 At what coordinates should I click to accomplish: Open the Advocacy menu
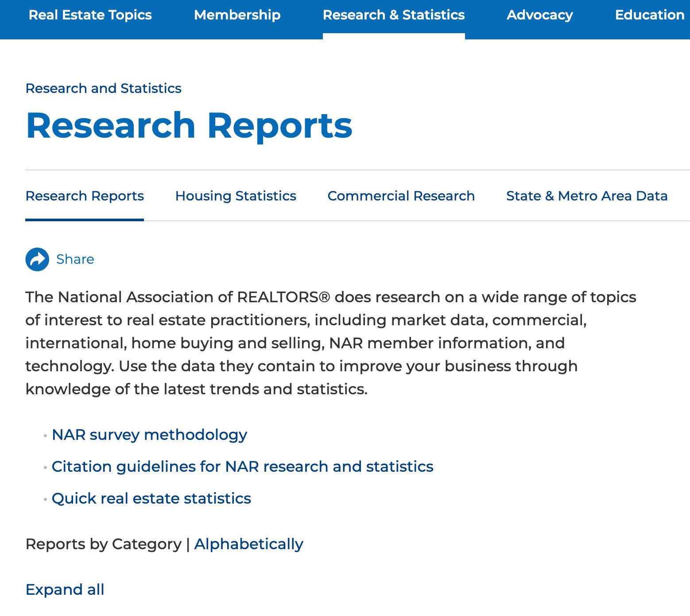540,15
